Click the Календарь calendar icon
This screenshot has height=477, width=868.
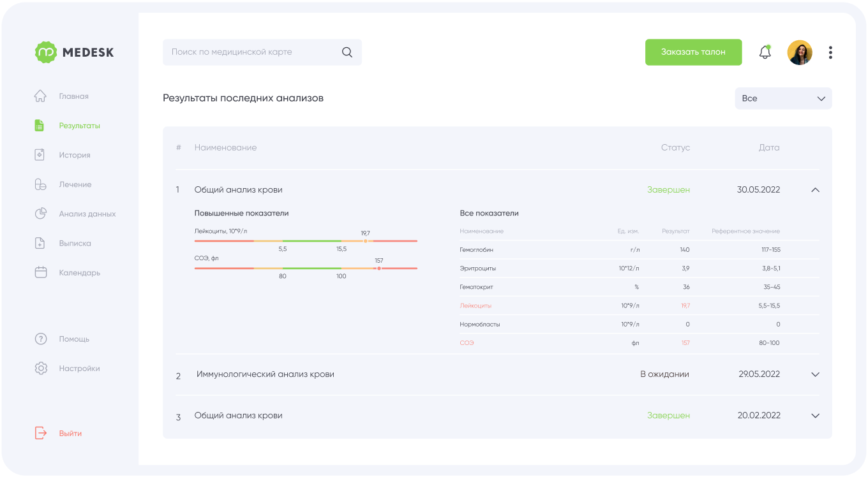pos(40,272)
